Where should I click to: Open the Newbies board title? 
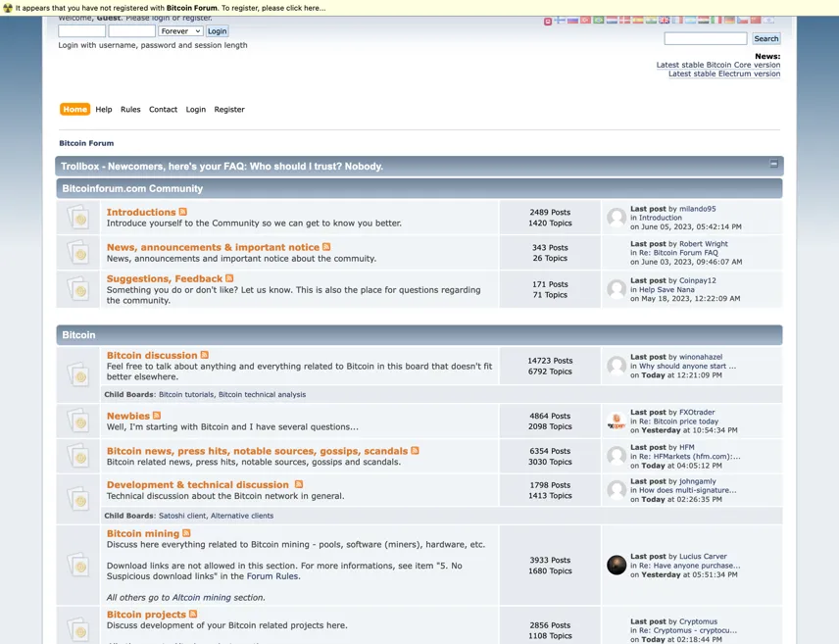128,416
